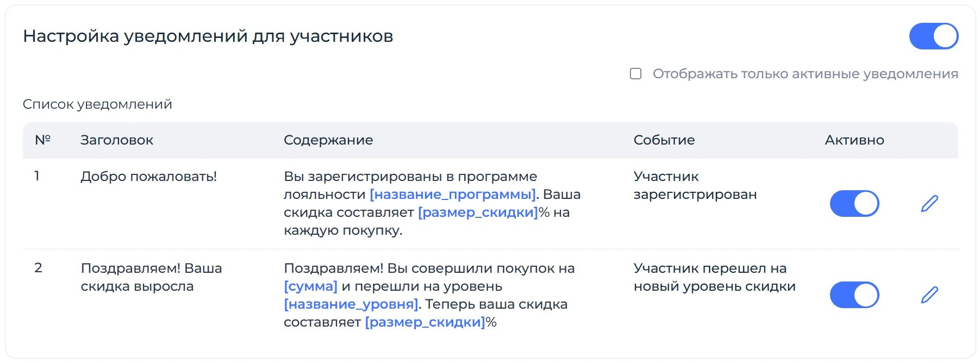This screenshot has height=363, width=980.
Task: Edit the 'Поздравляем! Ваша скидка выросла' notification pencil icon
Action: pyautogui.click(x=929, y=295)
